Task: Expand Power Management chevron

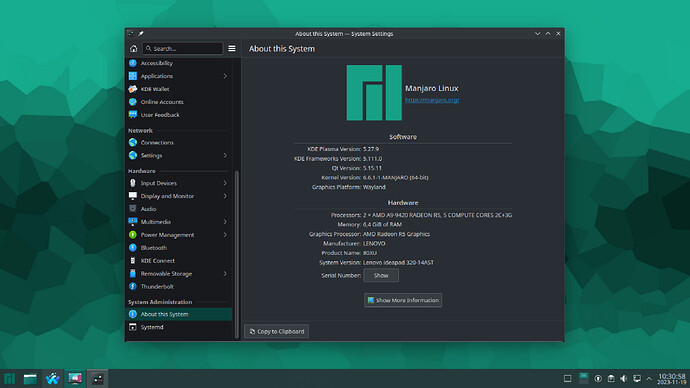Action: [x=225, y=235]
